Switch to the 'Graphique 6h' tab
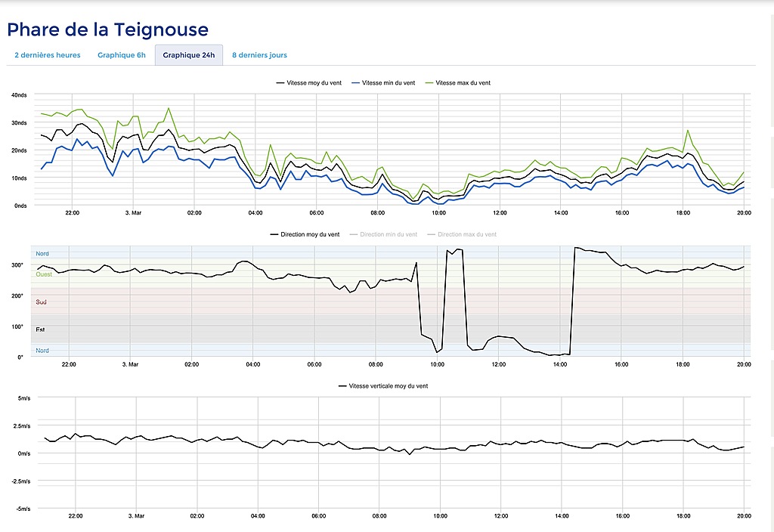Viewport: 774px width, 532px height. click(x=122, y=55)
